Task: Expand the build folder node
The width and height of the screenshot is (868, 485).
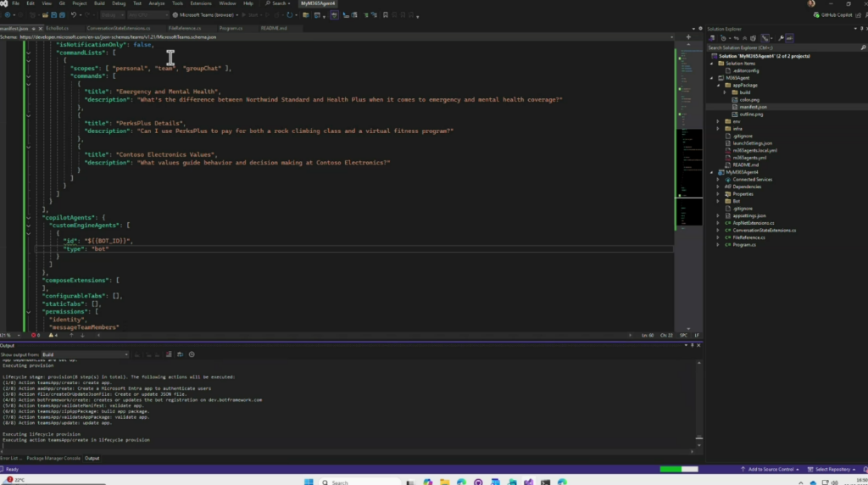Action: point(726,92)
